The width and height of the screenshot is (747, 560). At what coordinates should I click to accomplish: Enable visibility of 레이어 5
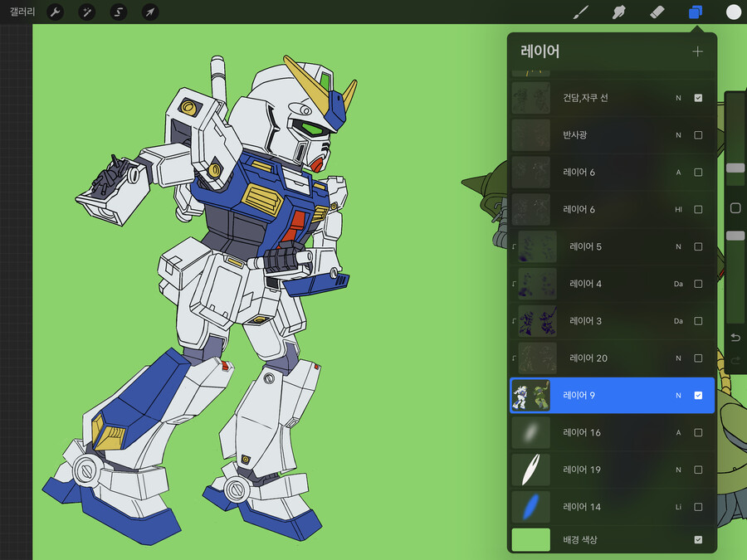698,246
